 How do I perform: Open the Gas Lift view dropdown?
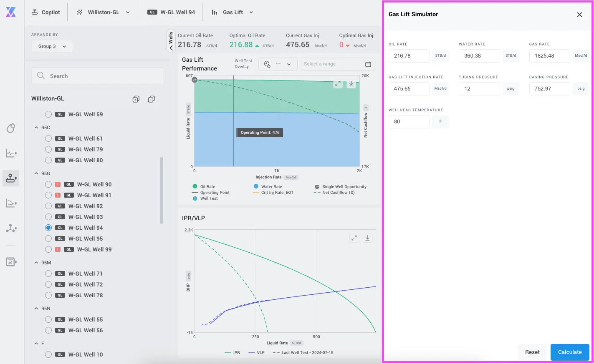[233, 12]
